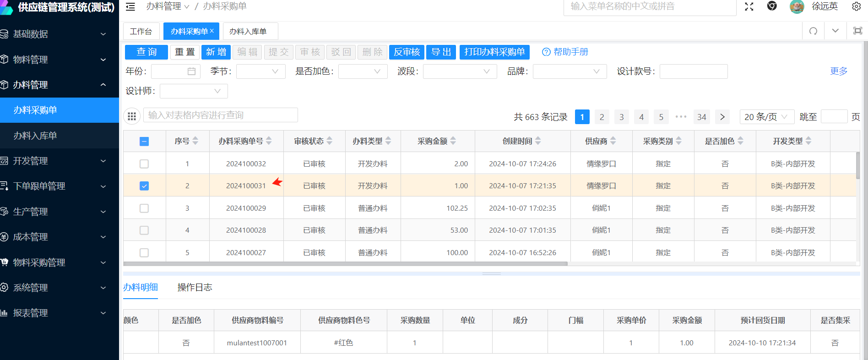The height and width of the screenshot is (360, 868).
Task: Click the 帮助手册 question mark icon
Action: (546, 52)
